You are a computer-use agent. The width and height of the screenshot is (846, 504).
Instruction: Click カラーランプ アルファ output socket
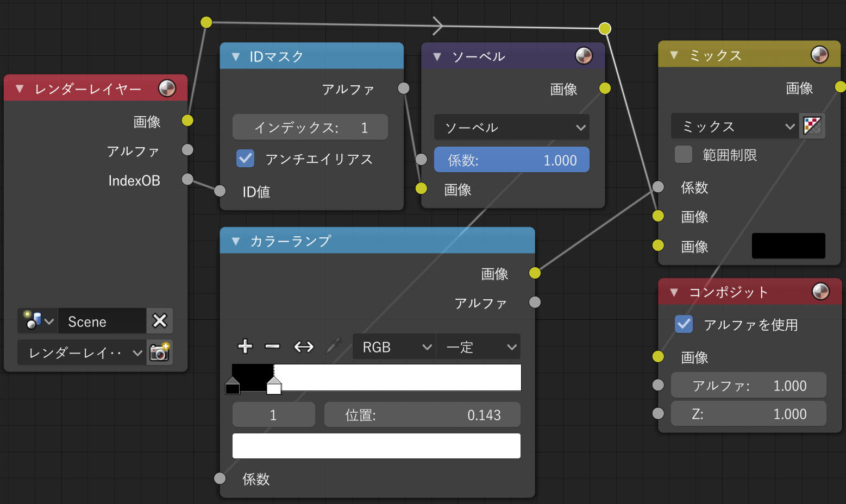click(x=535, y=302)
